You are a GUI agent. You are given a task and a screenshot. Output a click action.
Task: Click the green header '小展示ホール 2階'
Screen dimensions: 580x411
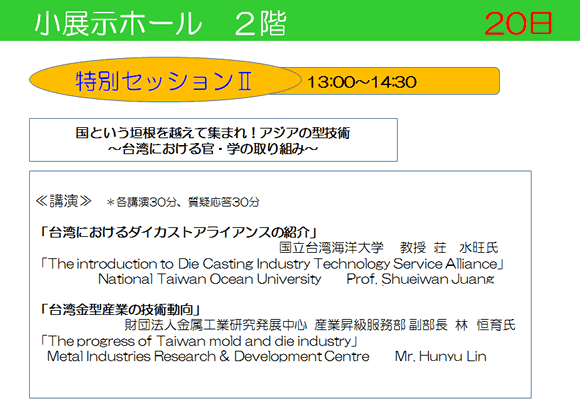(x=160, y=23)
